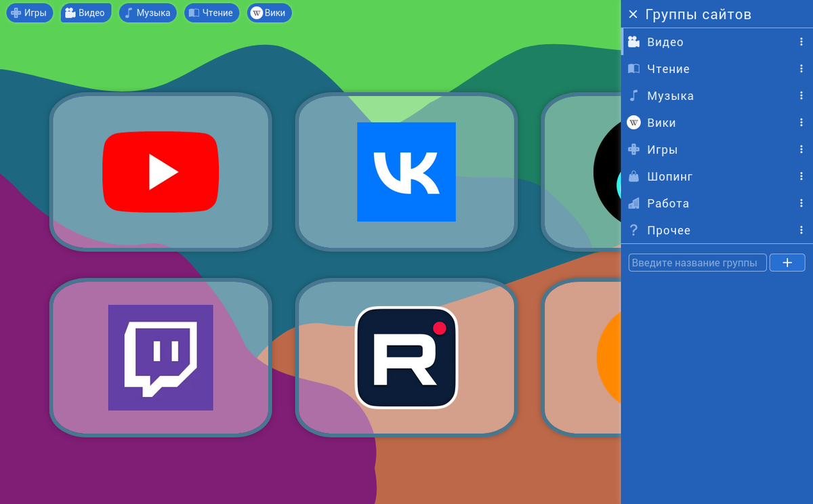Image resolution: width=813 pixels, height=504 pixels.
Task: Click the gamepad icon next to Игры in the panel
Action: [633, 150]
